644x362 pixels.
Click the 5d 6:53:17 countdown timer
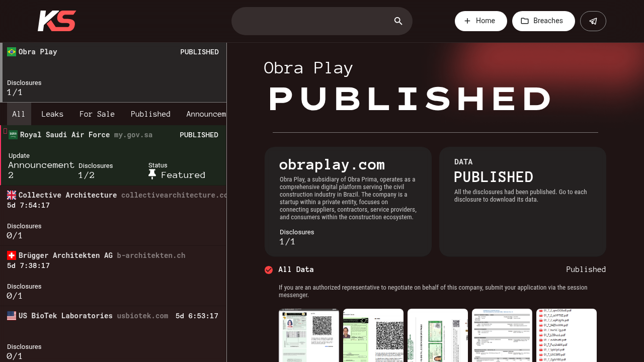pyautogui.click(x=197, y=316)
